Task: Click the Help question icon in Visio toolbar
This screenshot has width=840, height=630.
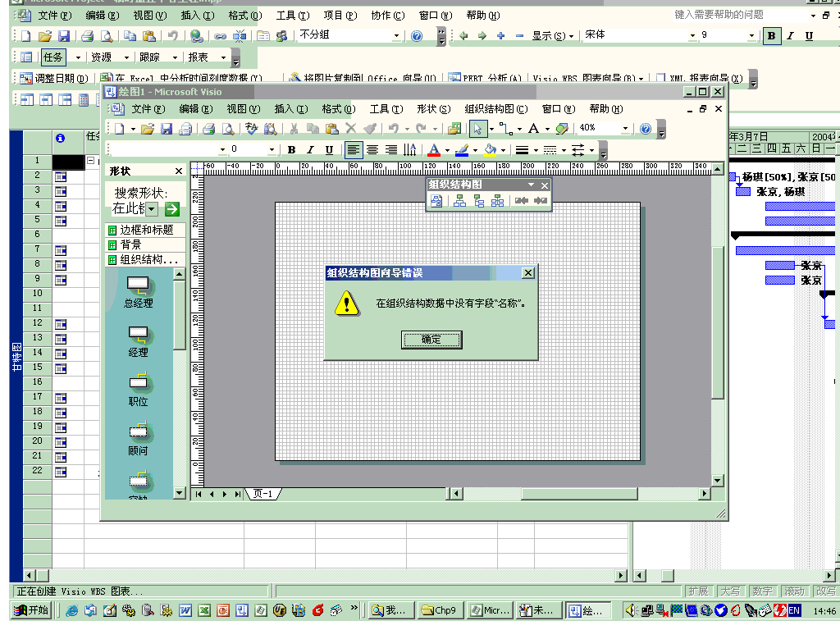Action: [x=646, y=129]
